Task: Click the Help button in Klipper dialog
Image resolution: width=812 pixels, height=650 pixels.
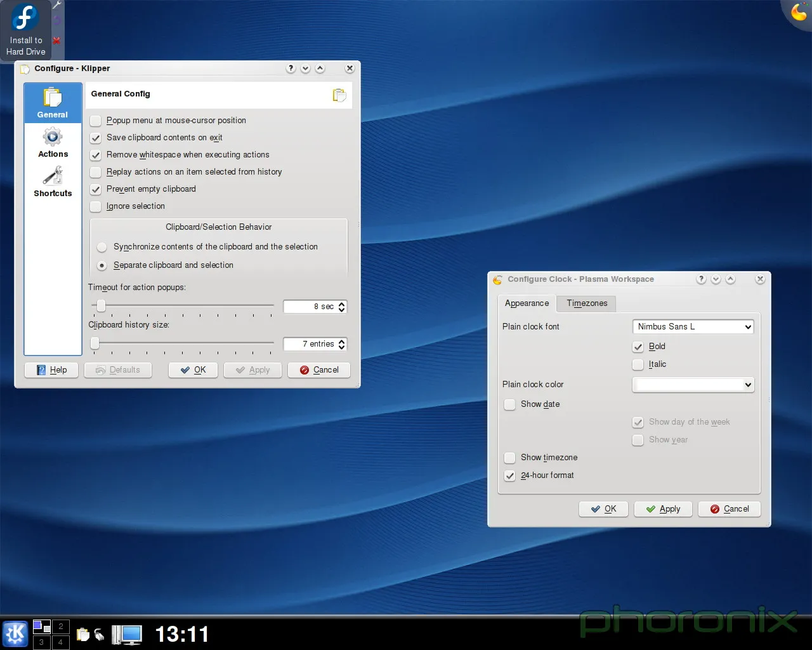Action: (51, 370)
